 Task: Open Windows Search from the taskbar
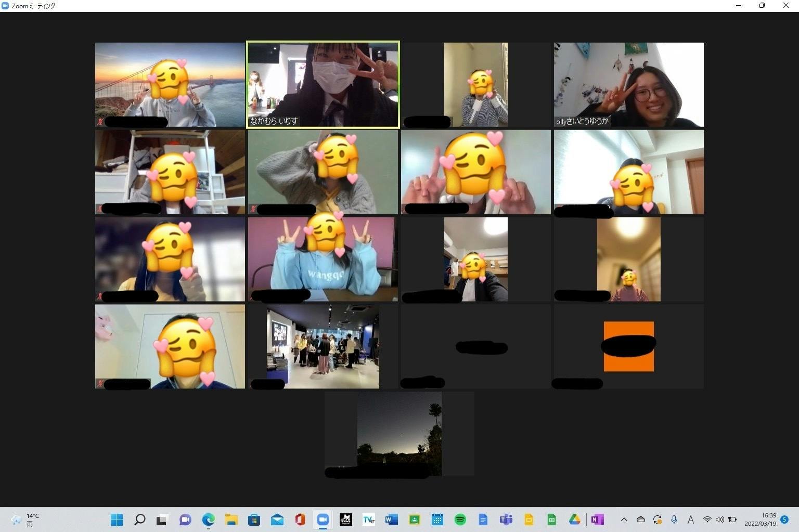coord(139,520)
